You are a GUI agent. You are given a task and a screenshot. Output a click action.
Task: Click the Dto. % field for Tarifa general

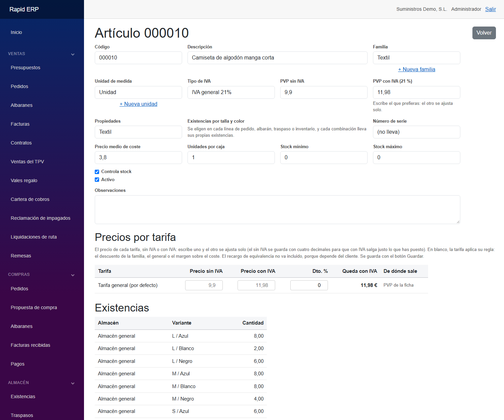[x=309, y=285]
